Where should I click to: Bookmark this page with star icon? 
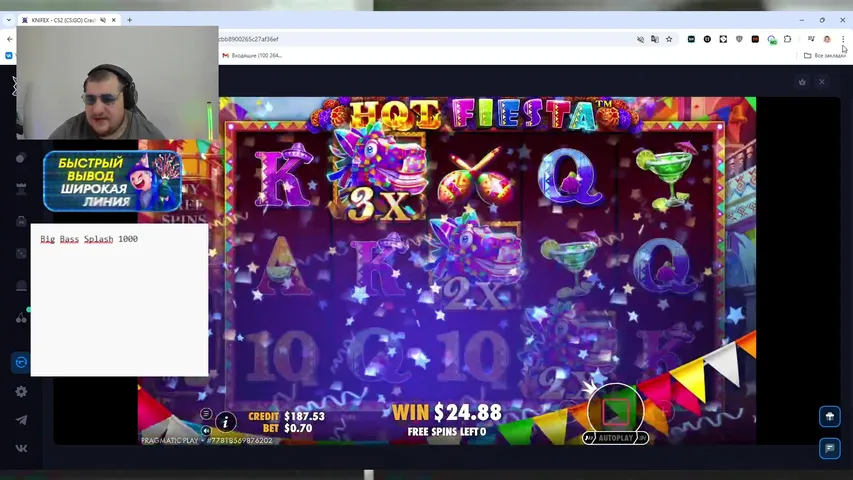[669, 39]
